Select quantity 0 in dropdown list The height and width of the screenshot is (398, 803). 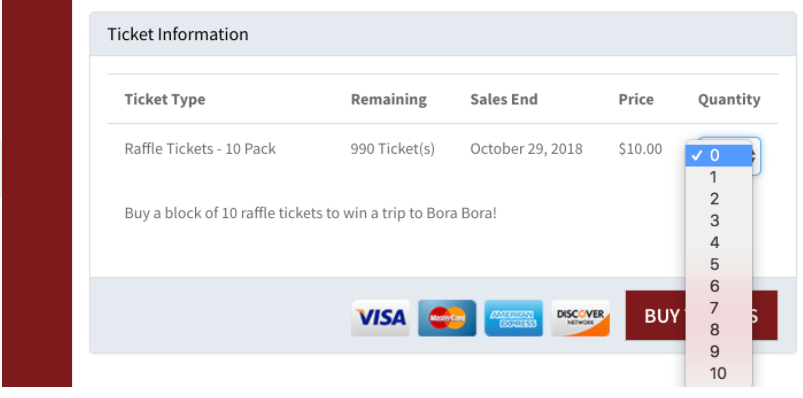tap(719, 156)
